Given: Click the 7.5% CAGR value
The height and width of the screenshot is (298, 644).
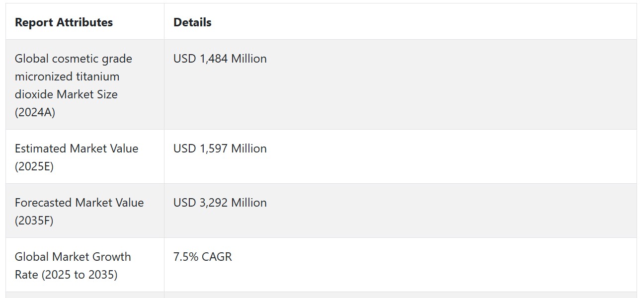Looking at the screenshot, I should (x=202, y=257).
